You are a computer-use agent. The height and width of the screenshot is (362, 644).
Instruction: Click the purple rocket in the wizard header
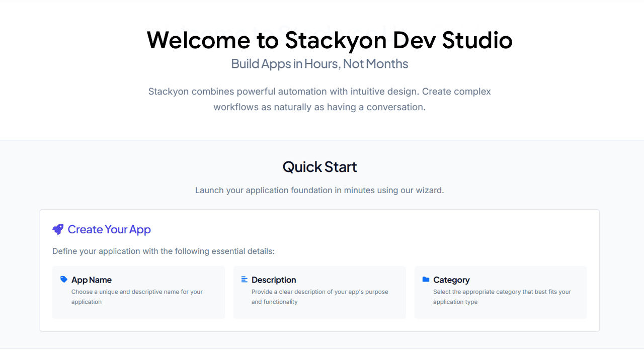pyautogui.click(x=57, y=229)
